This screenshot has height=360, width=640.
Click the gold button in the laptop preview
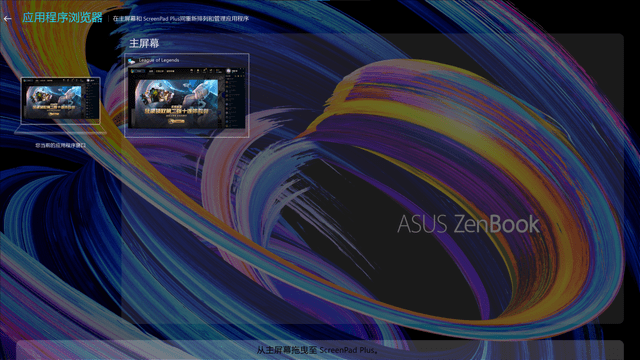(x=53, y=114)
